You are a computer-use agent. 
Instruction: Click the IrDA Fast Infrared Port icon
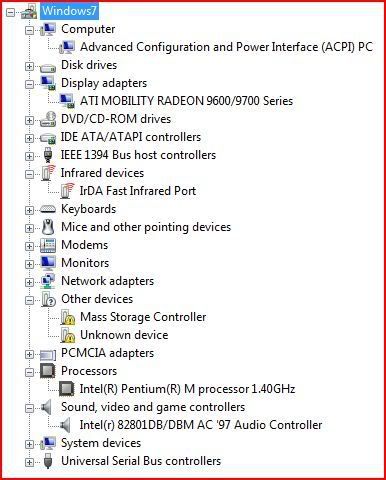coord(67,191)
